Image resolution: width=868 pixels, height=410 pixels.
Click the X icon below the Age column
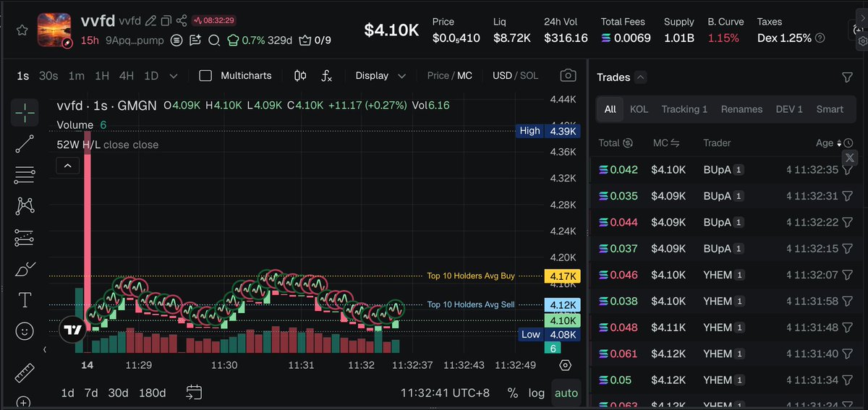850,158
